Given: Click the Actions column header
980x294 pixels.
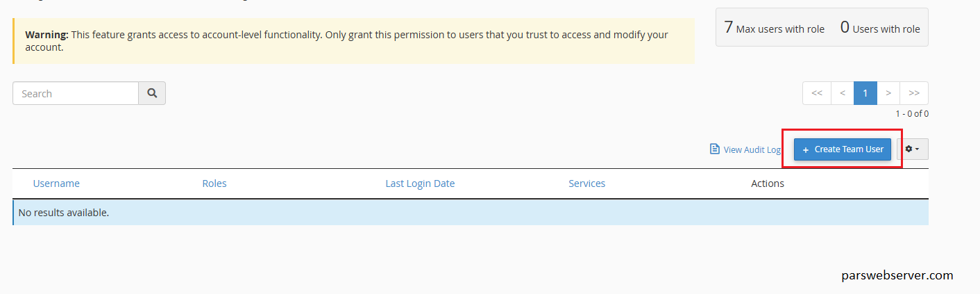Looking at the screenshot, I should pyautogui.click(x=768, y=183).
